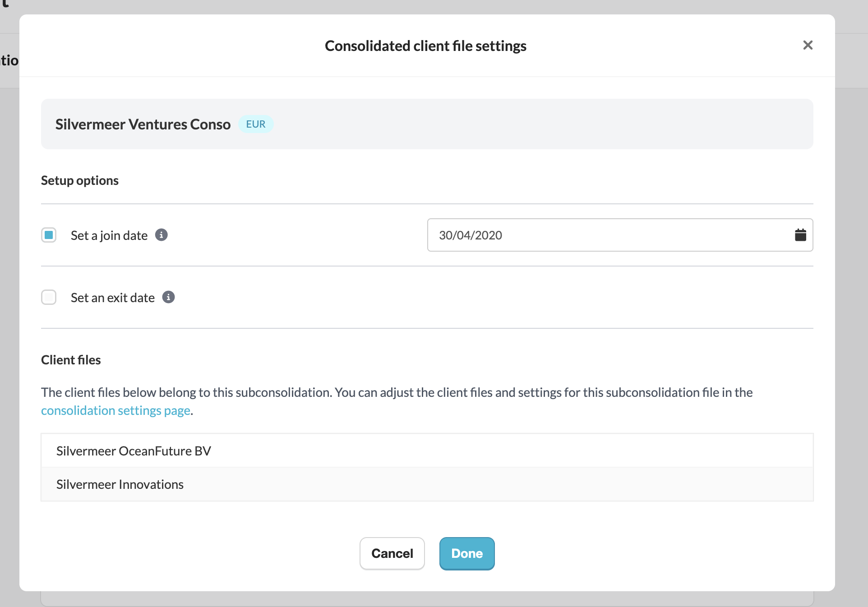Click the EUR currency badge
The height and width of the screenshot is (607, 868).
[x=255, y=124]
